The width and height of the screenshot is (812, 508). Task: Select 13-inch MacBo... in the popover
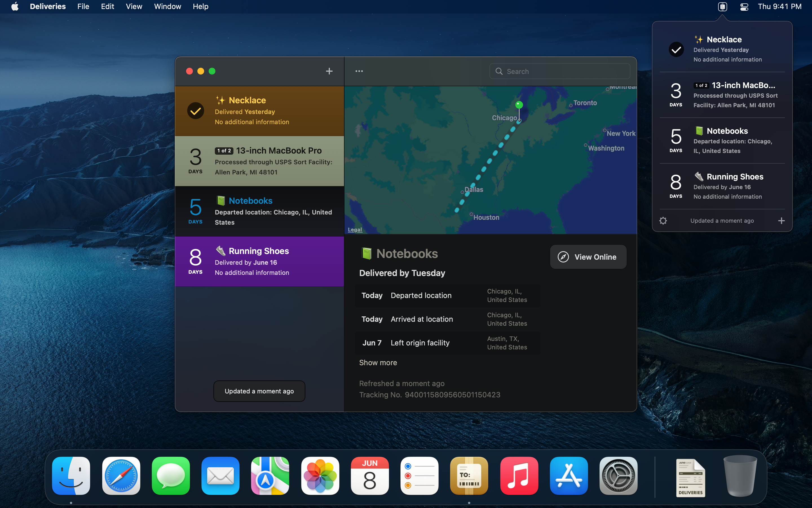click(722, 95)
